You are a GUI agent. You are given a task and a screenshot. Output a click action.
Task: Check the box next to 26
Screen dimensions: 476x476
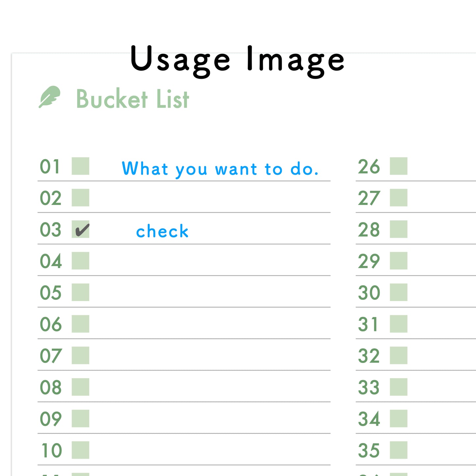coord(399,166)
